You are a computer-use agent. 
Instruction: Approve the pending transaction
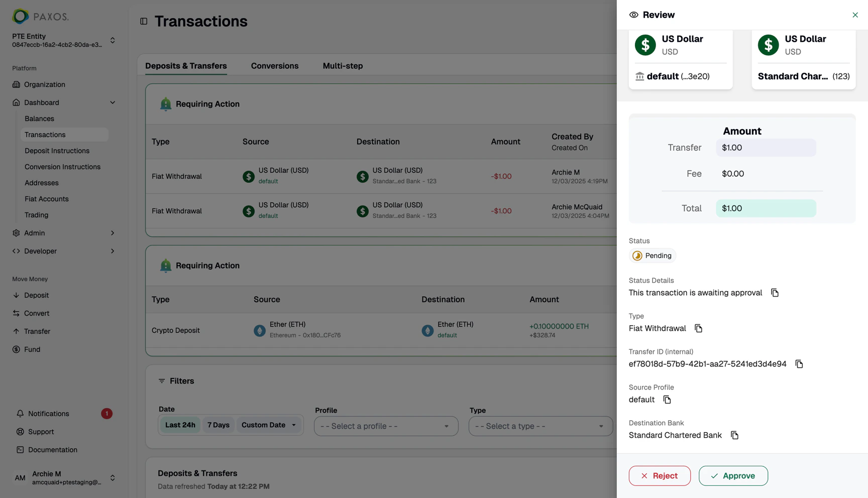pos(733,476)
